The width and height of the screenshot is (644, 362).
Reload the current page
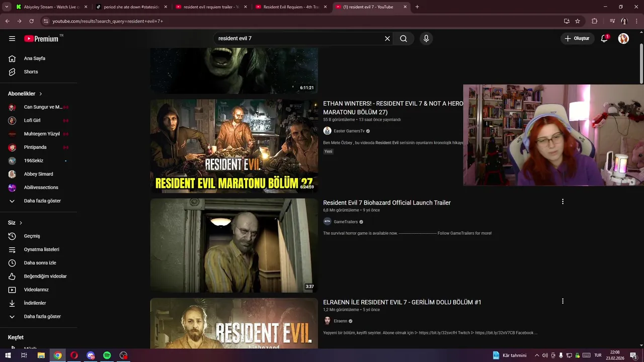pos(31,21)
